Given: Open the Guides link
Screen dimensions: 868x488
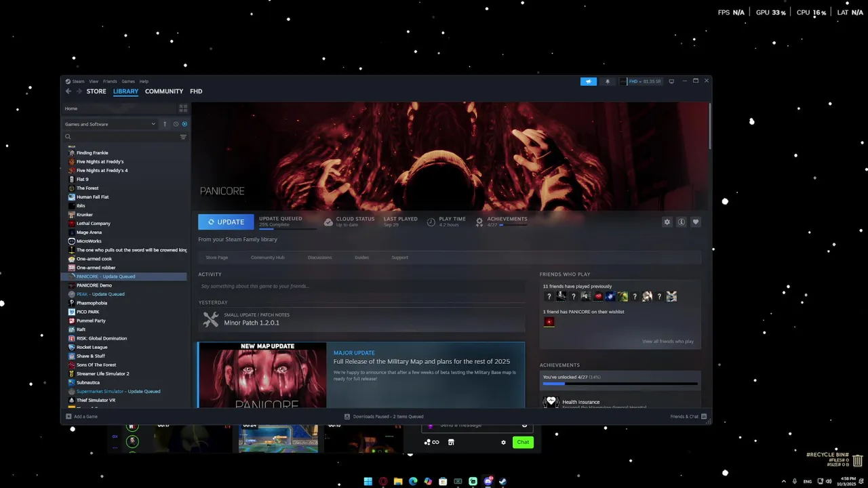Looking at the screenshot, I should click(361, 258).
